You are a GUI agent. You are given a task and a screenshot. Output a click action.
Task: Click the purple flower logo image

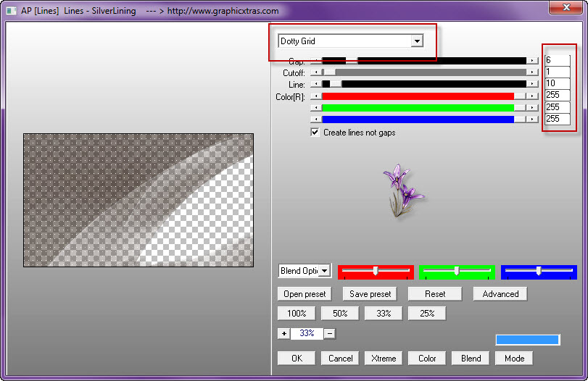point(404,190)
